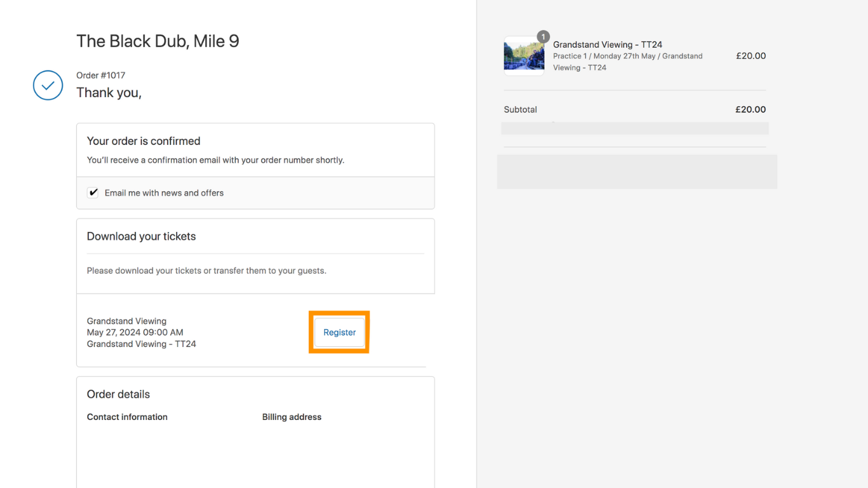
Task: Click the Subtotal label in summary
Action: click(x=520, y=110)
